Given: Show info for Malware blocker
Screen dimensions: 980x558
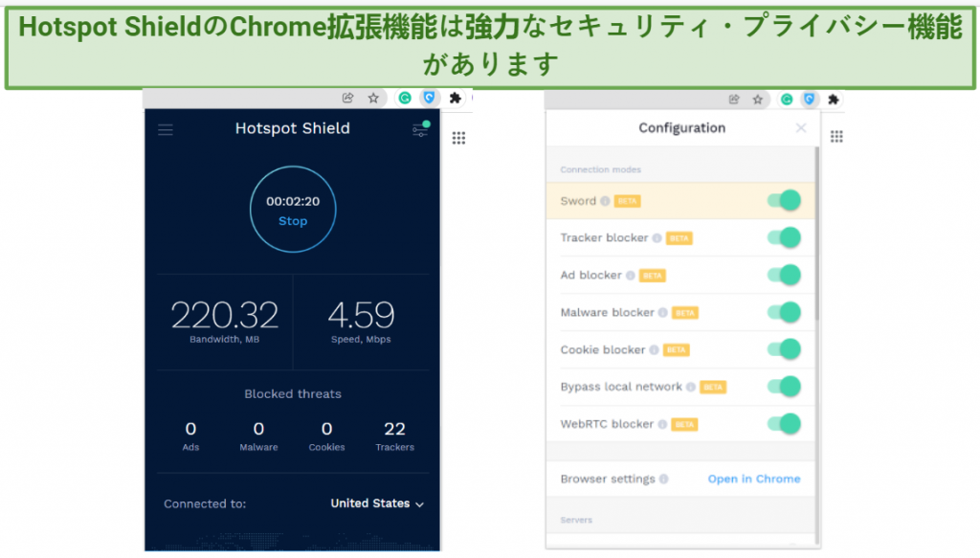Looking at the screenshot, I should tap(662, 312).
